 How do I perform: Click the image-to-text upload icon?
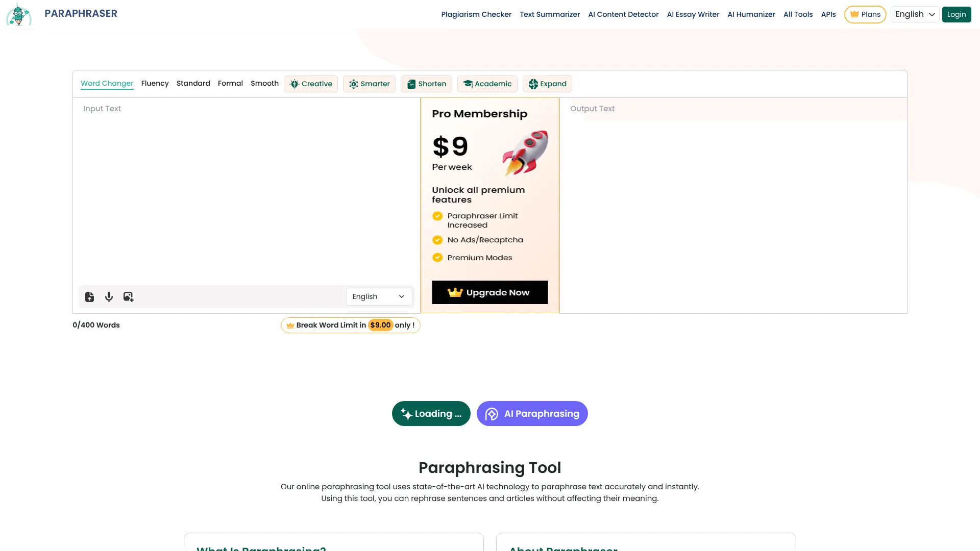coord(128,297)
